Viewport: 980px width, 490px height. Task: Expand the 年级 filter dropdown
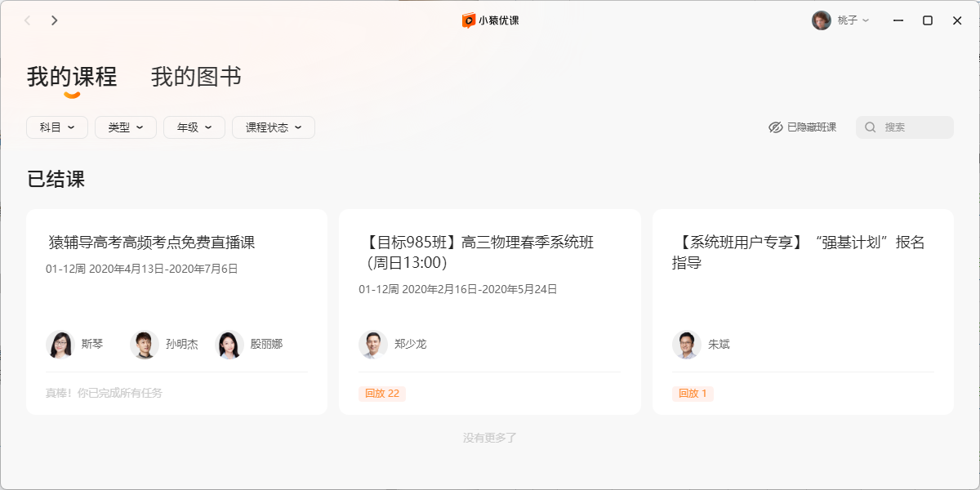click(194, 127)
